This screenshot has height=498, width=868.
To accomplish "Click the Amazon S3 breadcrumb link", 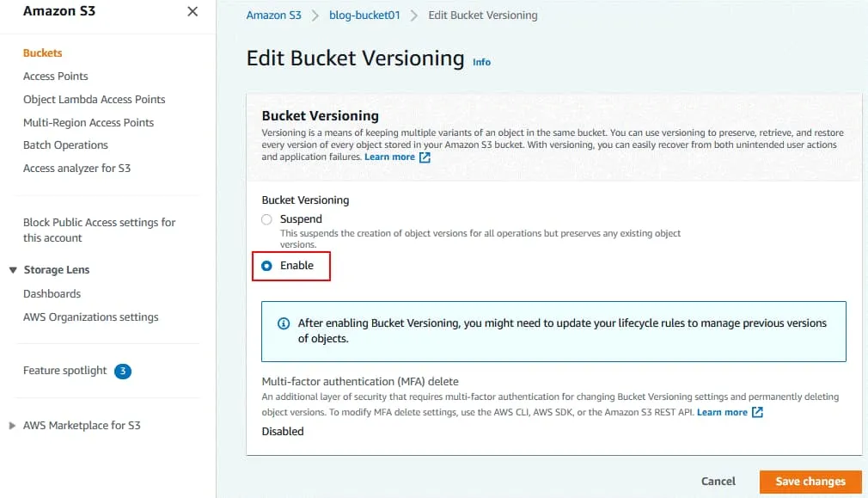I will [x=273, y=15].
